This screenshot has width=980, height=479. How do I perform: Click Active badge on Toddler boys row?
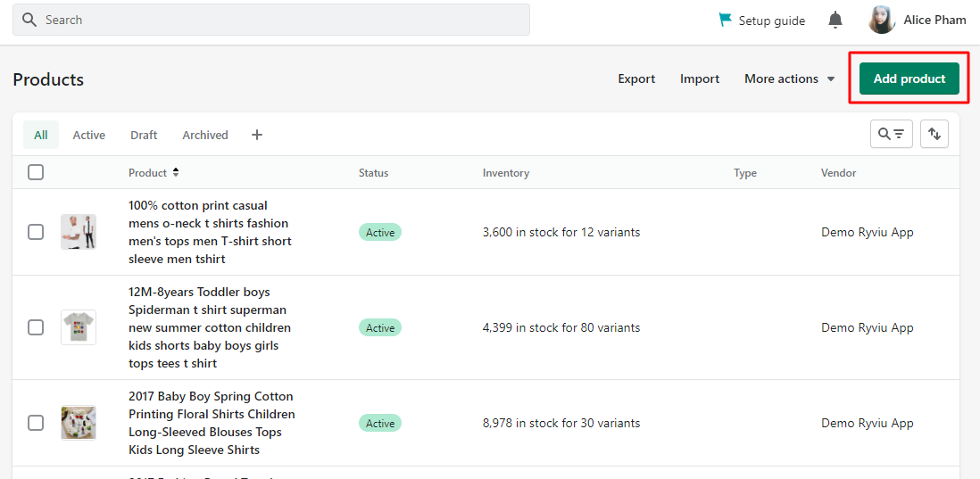point(380,328)
